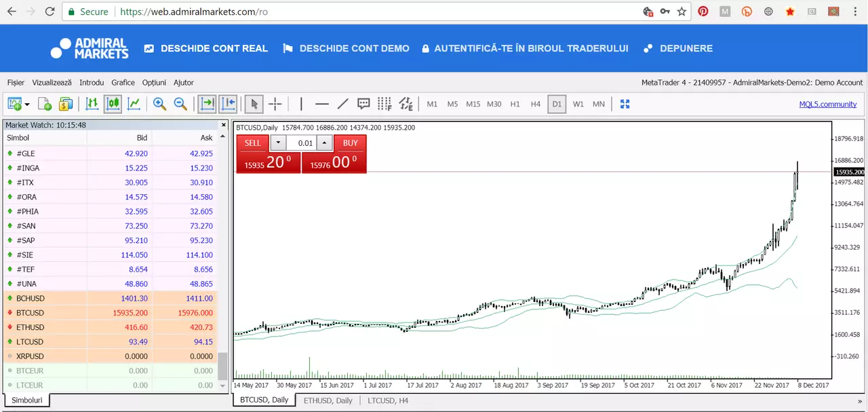The height and width of the screenshot is (412, 868).
Task: Select the crosshair tool
Action: pyautogui.click(x=275, y=104)
